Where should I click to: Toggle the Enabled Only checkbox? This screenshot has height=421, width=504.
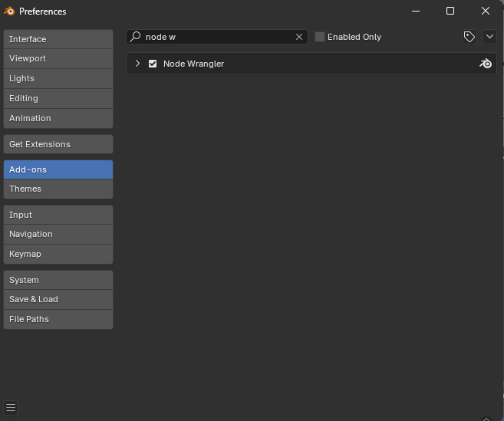[x=319, y=37]
